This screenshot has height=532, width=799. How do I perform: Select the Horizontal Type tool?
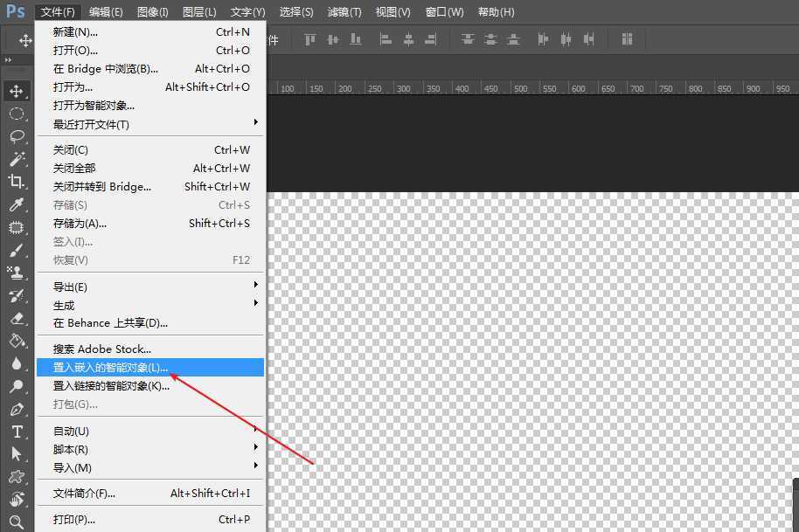(17, 432)
